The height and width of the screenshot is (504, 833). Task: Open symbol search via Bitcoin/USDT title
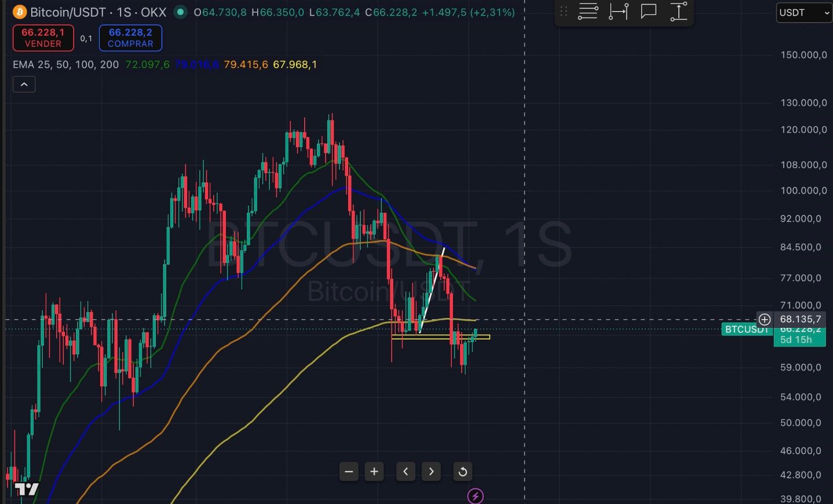pyautogui.click(x=98, y=12)
